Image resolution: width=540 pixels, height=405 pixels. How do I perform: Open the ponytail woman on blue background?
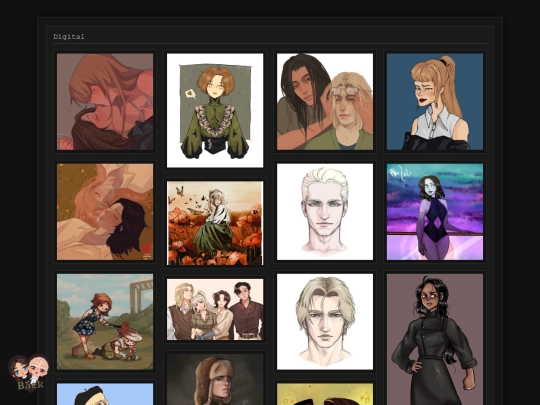tap(435, 102)
